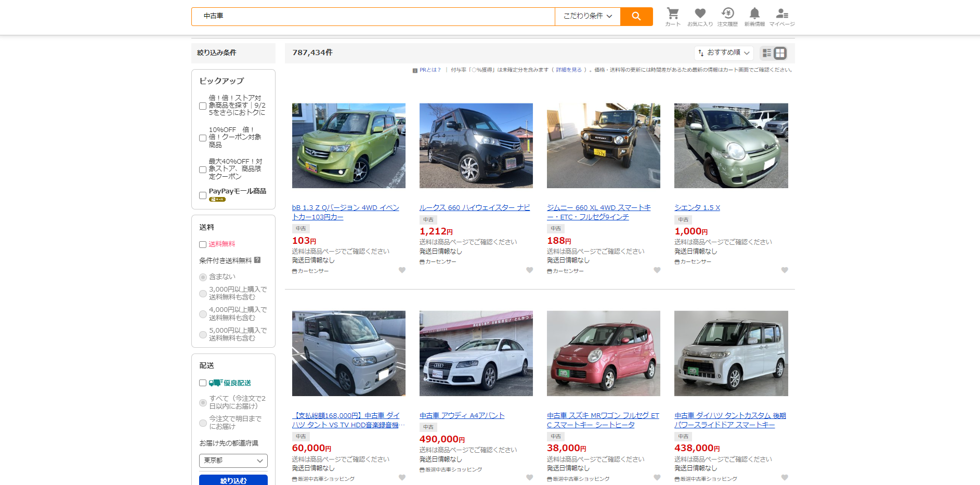
Task: Tick the 優良配送 delivery checkbox
Action: tap(203, 383)
